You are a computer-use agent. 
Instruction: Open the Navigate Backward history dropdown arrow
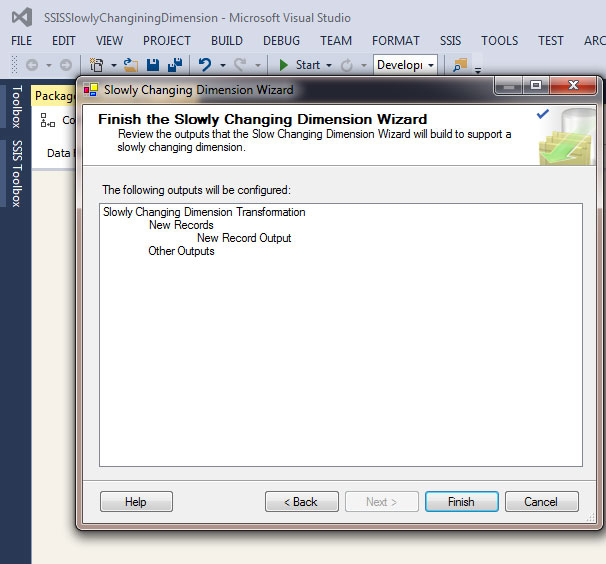pos(49,65)
